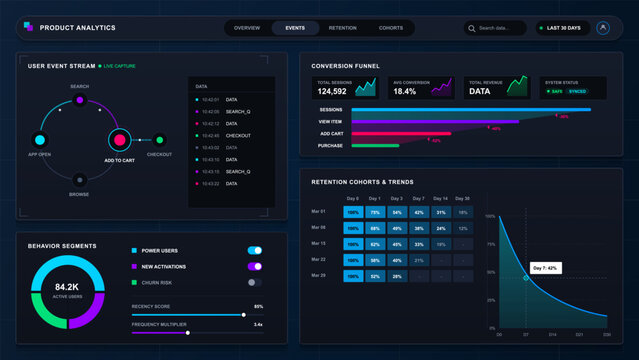The image size is (639, 360).
Task: Select the 10:43:02 DATA event row
Action: (x=231, y=148)
